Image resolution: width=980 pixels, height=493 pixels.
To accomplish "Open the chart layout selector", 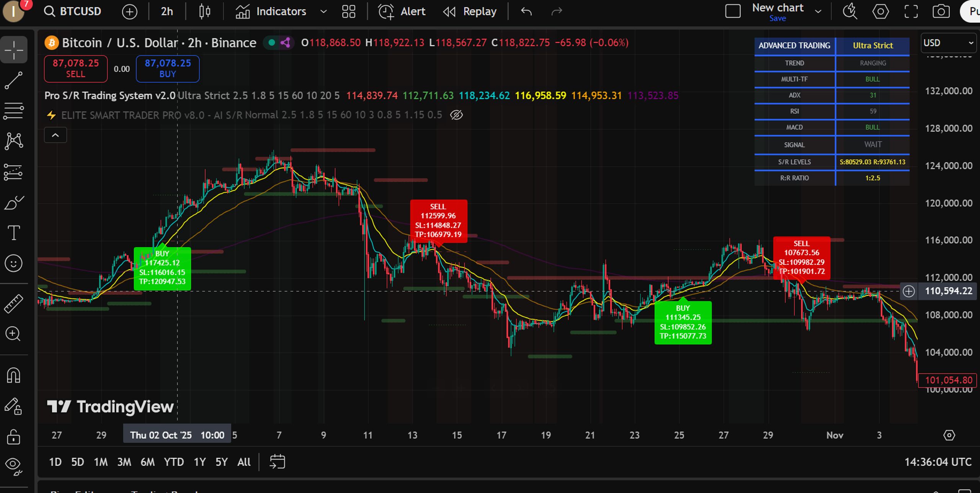I will coord(733,11).
